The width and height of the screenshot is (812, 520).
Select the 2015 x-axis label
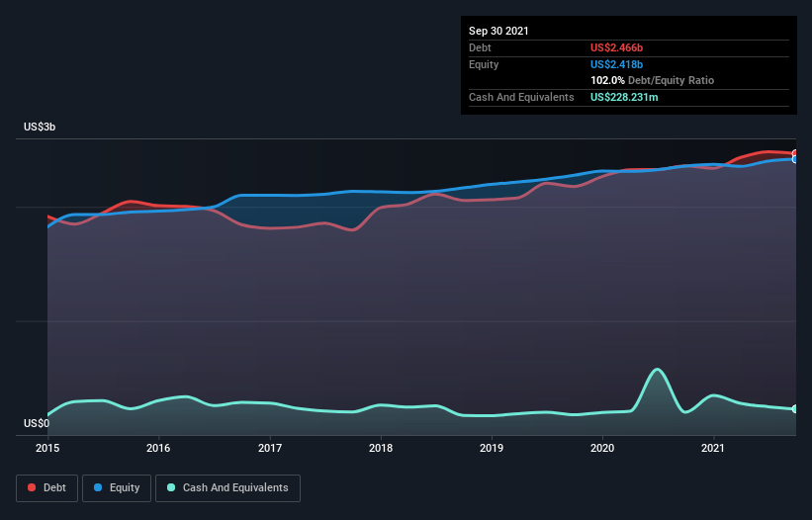[x=47, y=448]
